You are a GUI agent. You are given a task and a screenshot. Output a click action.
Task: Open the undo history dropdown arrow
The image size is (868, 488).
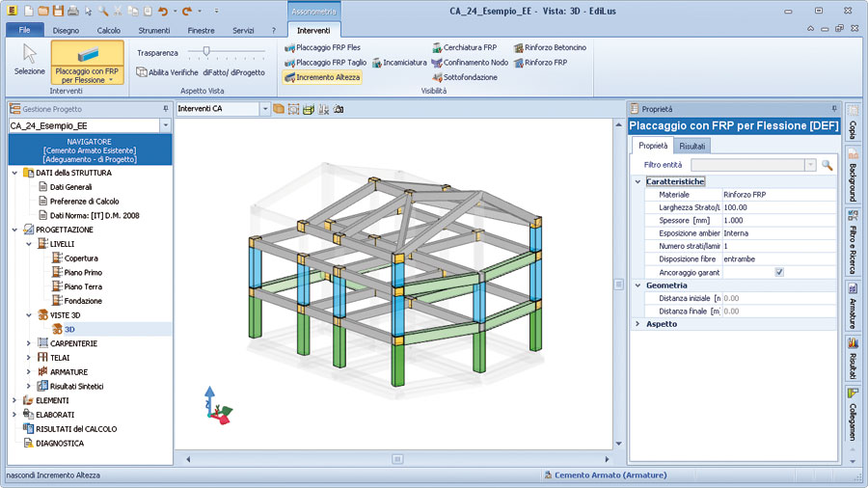[175, 11]
